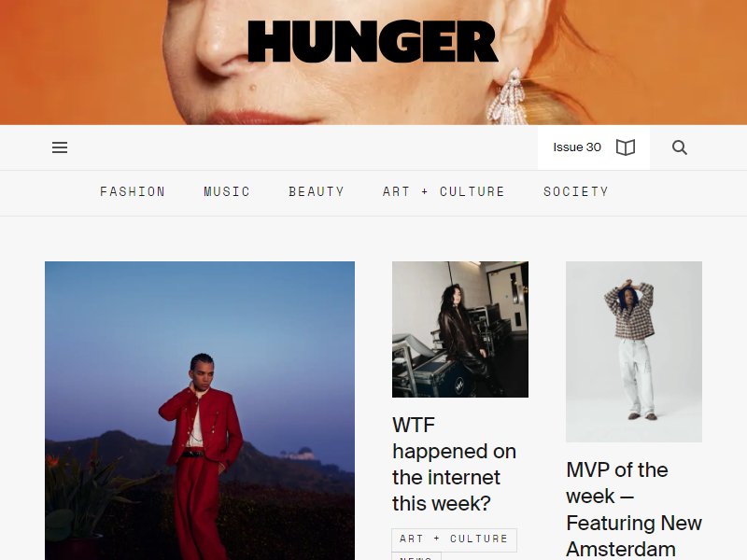
Task: Click the open book magazine icon
Action: (626, 147)
